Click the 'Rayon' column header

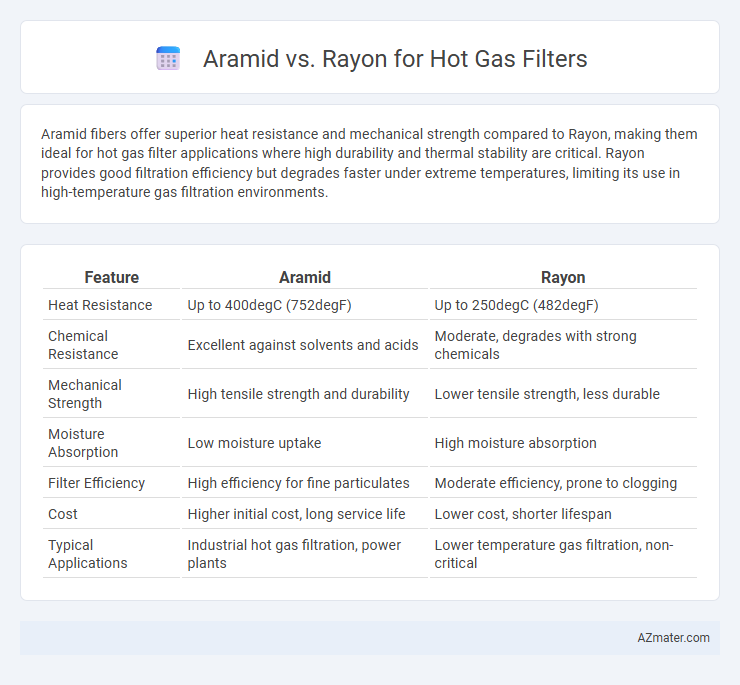pyautogui.click(x=563, y=277)
